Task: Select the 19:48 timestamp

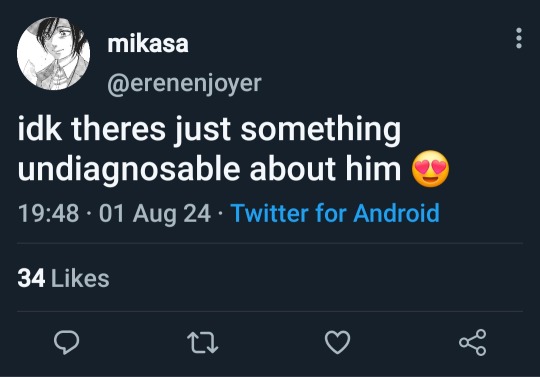Action: point(48,213)
